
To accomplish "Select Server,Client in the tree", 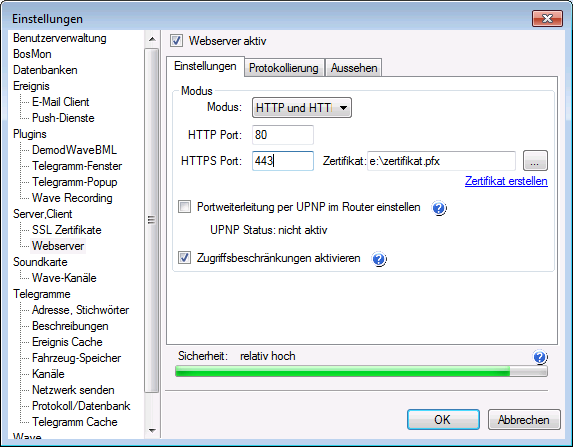I will coord(42,214).
